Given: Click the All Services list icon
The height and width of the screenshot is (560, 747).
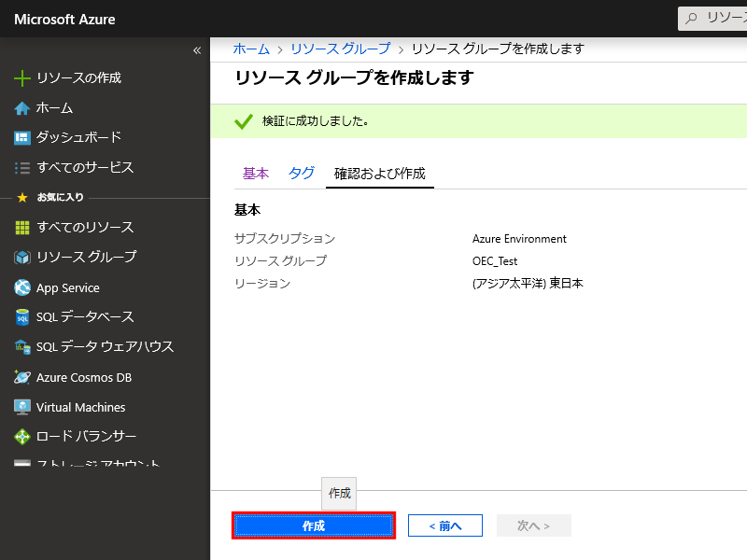Looking at the screenshot, I should coord(22,168).
